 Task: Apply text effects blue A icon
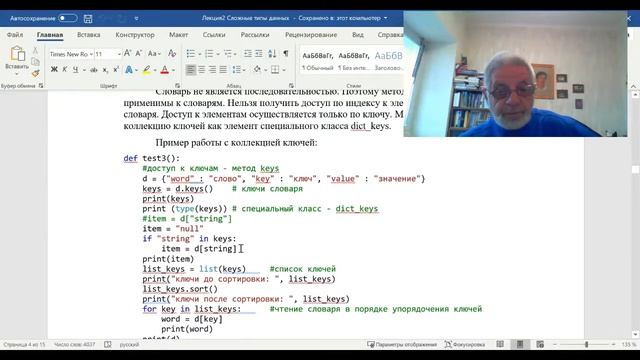[x=129, y=70]
